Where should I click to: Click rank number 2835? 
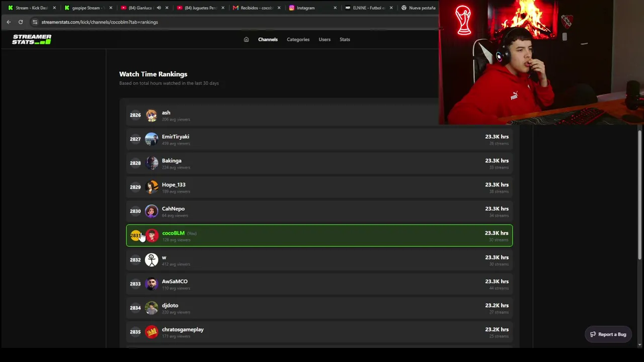(x=135, y=332)
